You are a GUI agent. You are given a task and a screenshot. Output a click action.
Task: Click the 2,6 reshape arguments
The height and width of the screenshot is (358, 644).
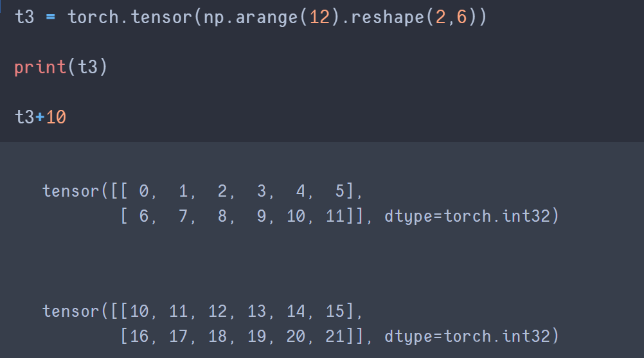pos(452,17)
